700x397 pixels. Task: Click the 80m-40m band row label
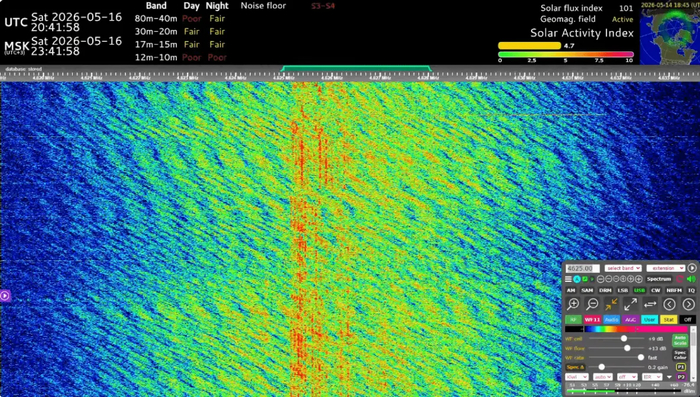click(156, 19)
